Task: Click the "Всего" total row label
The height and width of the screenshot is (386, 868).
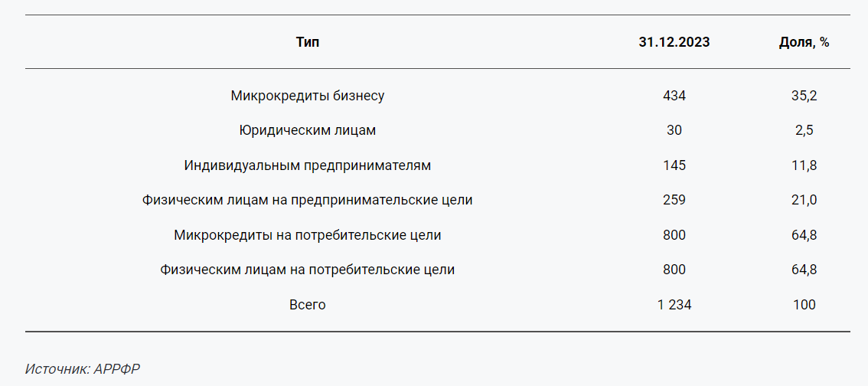Action: (x=307, y=305)
